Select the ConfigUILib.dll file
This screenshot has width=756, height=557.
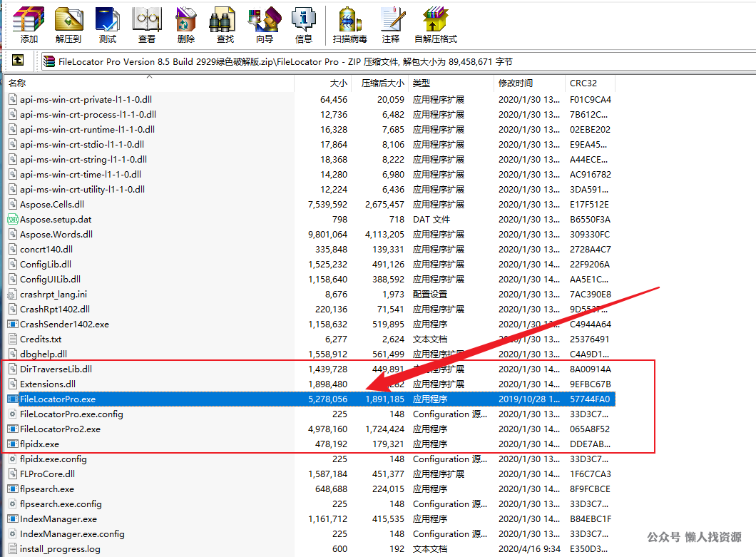(x=50, y=279)
